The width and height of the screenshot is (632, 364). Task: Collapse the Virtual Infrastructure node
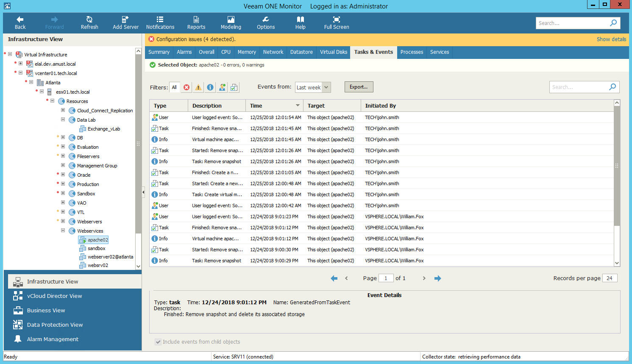tap(10, 54)
